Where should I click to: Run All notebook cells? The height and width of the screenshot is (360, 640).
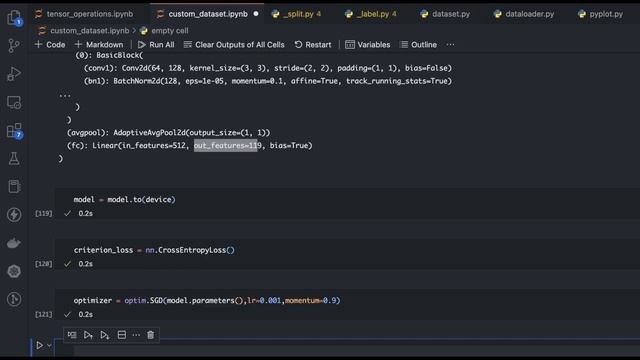[x=156, y=44]
